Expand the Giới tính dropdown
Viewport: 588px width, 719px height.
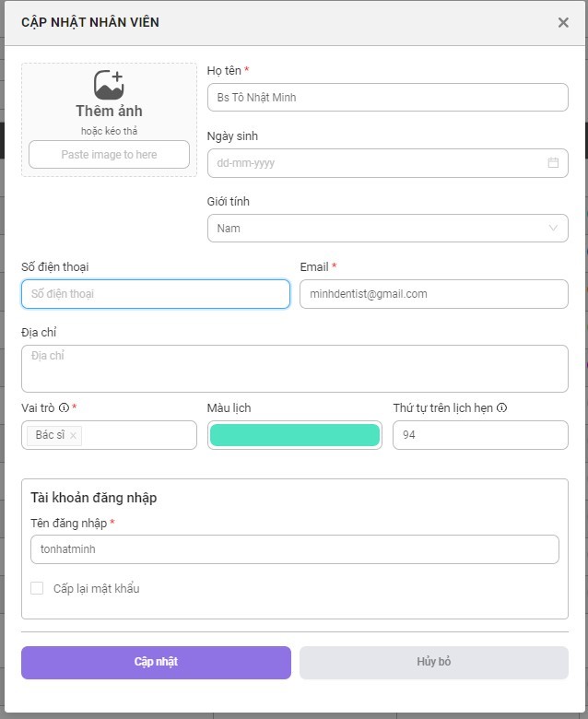pyautogui.click(x=388, y=229)
